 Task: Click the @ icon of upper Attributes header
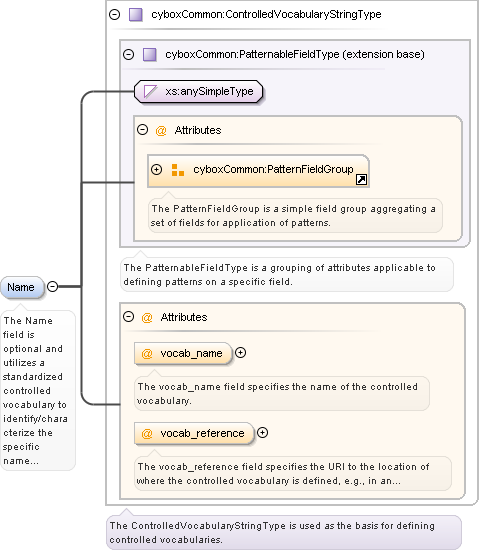(161, 131)
